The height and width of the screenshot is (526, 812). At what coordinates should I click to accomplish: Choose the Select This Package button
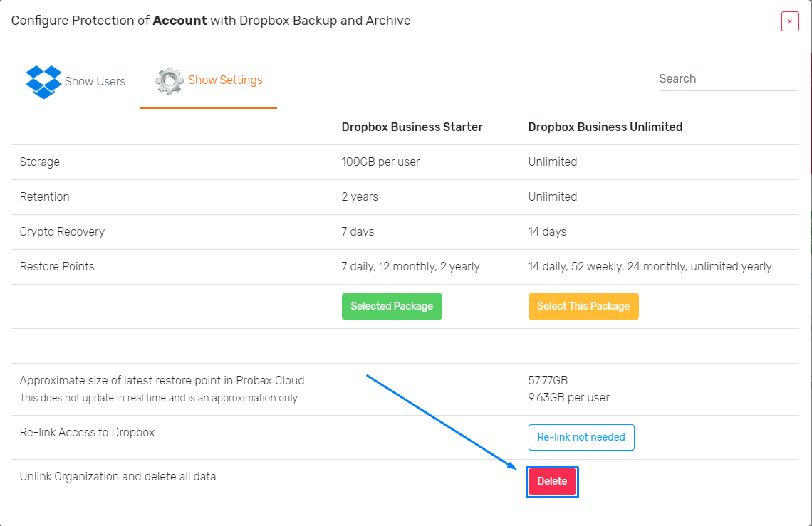pyautogui.click(x=583, y=306)
